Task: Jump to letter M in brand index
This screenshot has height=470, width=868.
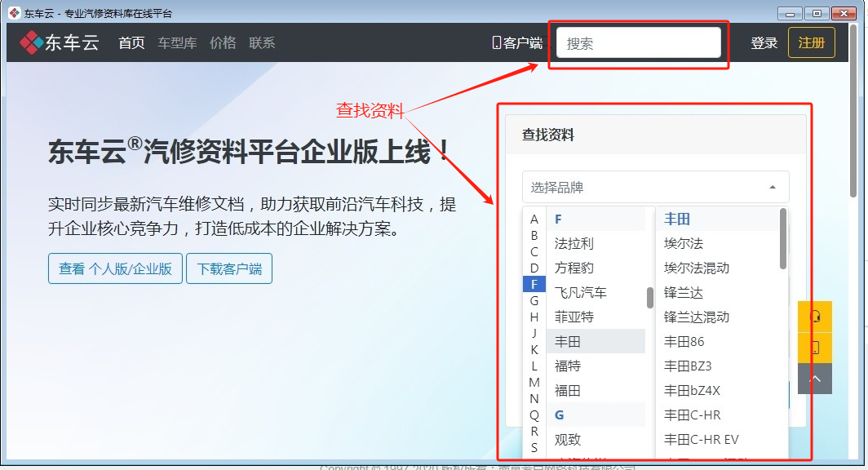Action: (x=534, y=382)
